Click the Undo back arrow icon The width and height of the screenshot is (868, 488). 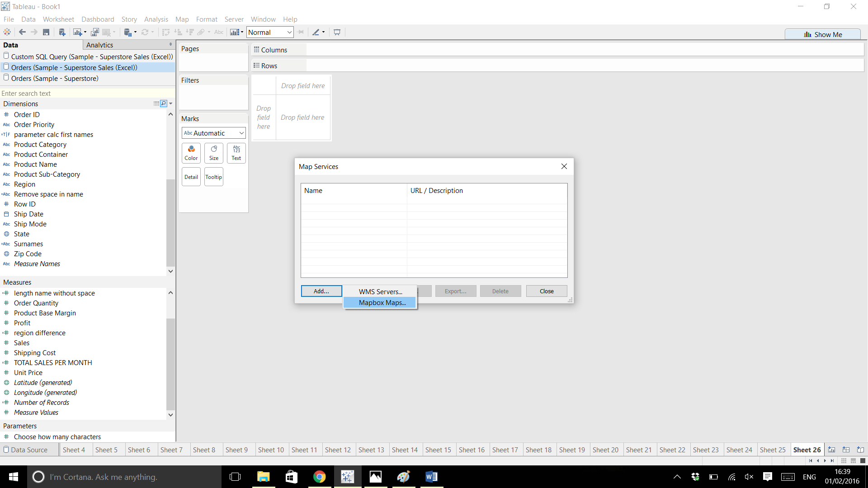tap(22, 32)
